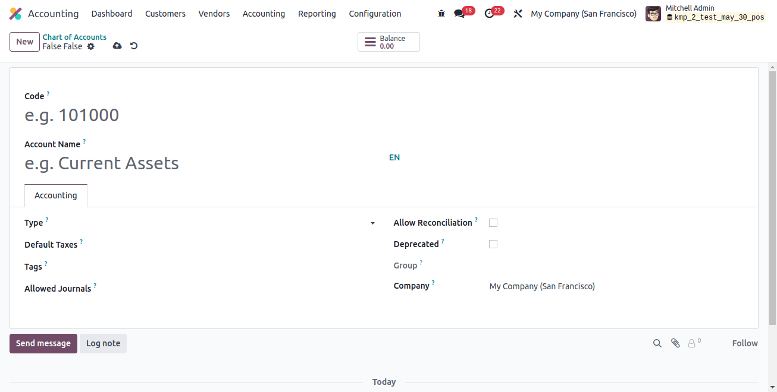Click the help tooltip beside Group
777x392 pixels.
[x=421, y=262]
